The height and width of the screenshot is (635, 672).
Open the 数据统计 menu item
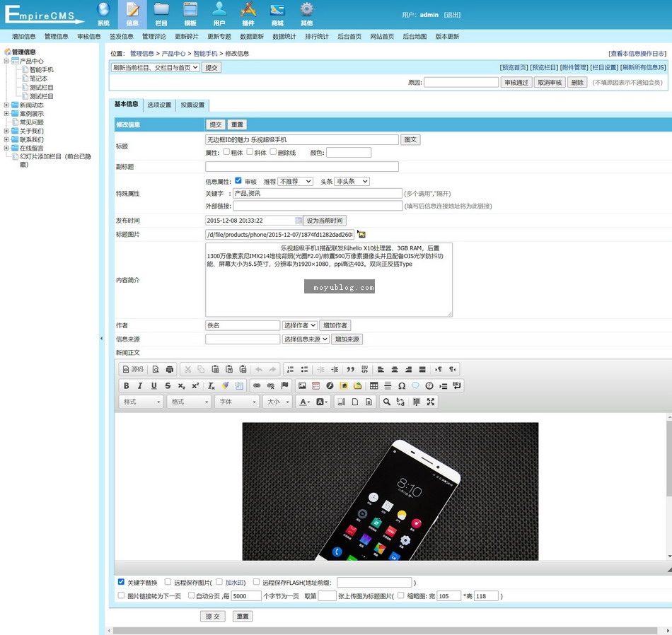[284, 37]
